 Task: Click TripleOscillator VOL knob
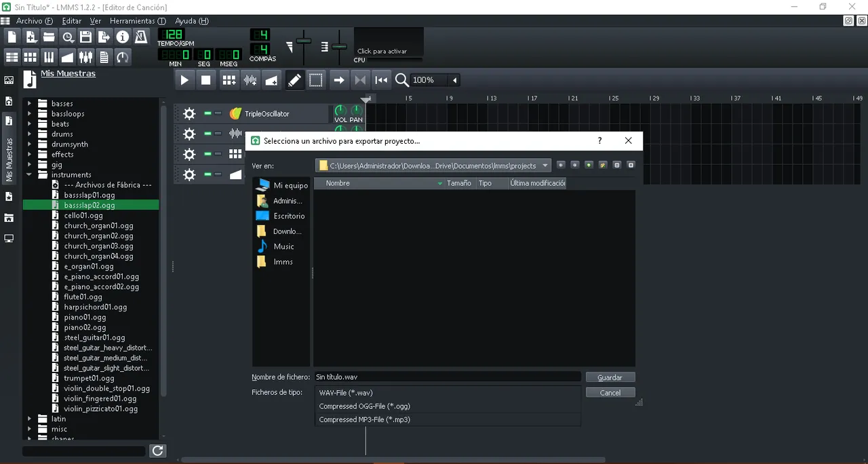pyautogui.click(x=340, y=110)
